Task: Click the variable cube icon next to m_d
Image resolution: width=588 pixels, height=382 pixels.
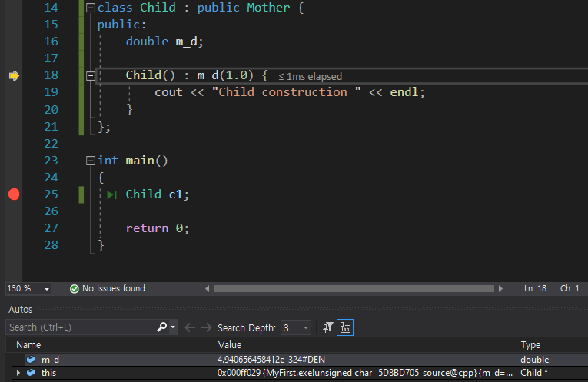Action: pyautogui.click(x=31, y=360)
